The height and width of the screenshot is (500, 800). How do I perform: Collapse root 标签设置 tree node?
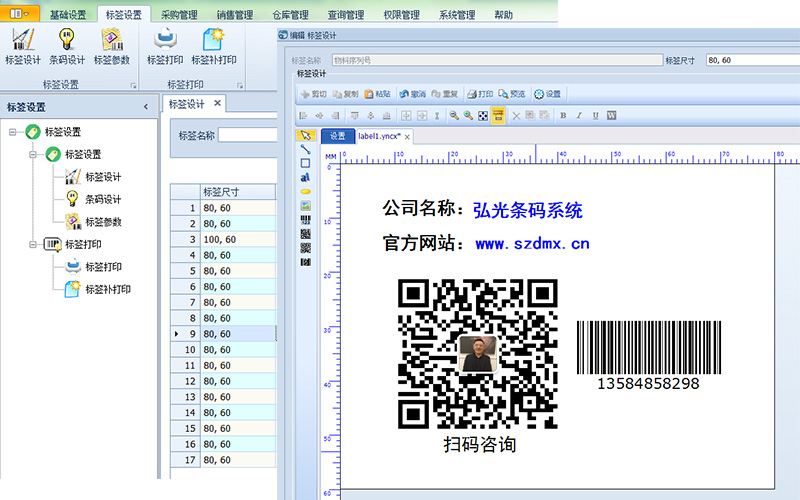[x=12, y=132]
